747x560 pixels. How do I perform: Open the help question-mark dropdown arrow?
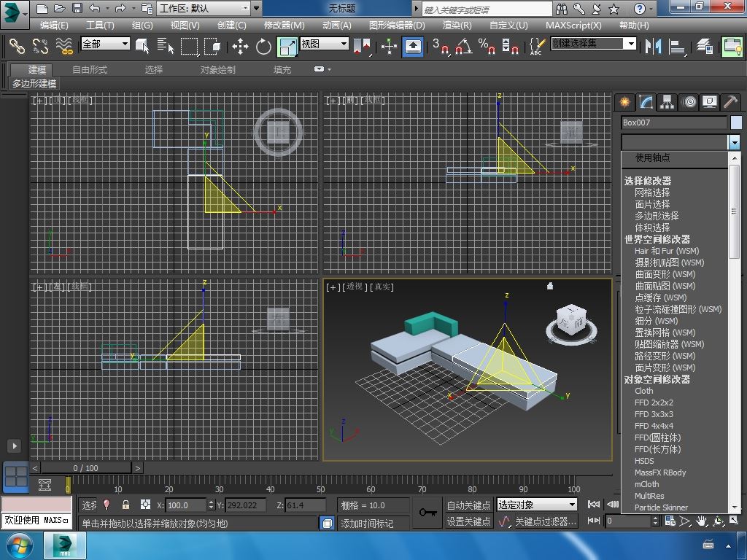[x=651, y=9]
